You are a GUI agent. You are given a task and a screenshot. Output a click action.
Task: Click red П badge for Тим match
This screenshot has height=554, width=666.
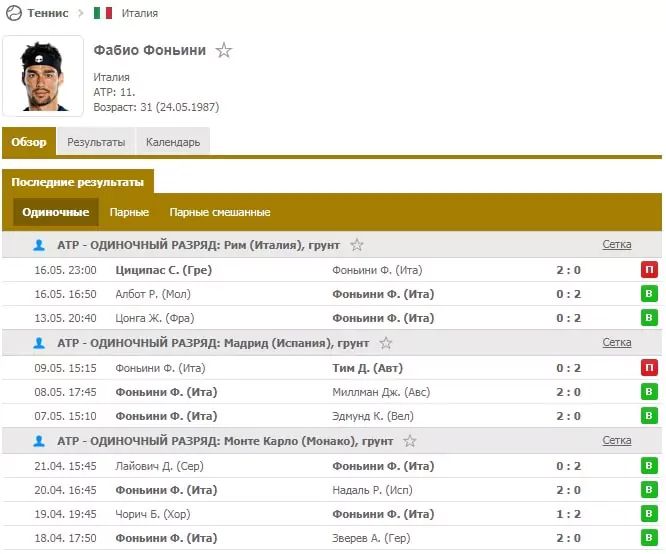649,367
